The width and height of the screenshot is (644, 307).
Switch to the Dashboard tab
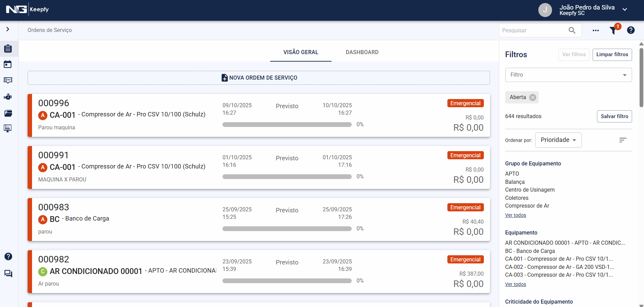point(362,52)
